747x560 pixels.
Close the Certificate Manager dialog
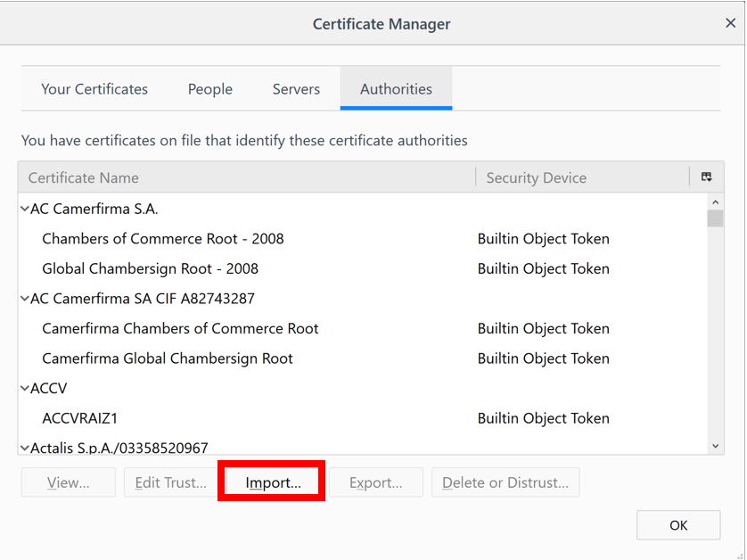tap(730, 24)
